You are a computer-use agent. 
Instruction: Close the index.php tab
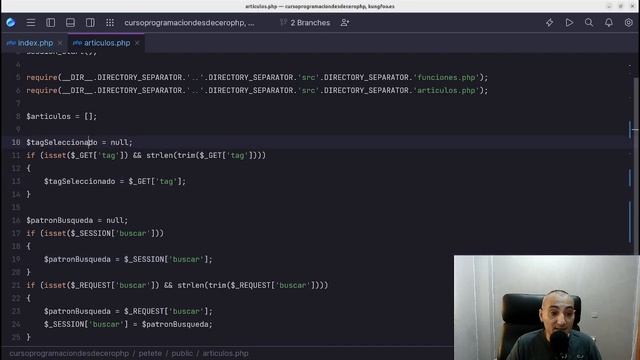[60, 43]
